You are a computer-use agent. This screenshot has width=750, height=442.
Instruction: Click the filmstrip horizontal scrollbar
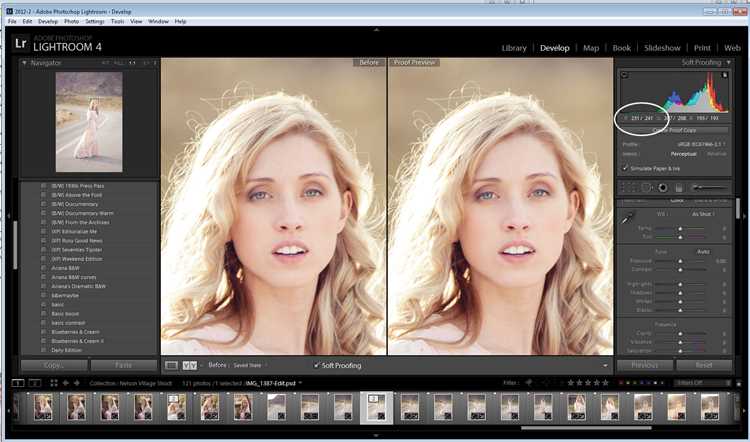pos(586,428)
